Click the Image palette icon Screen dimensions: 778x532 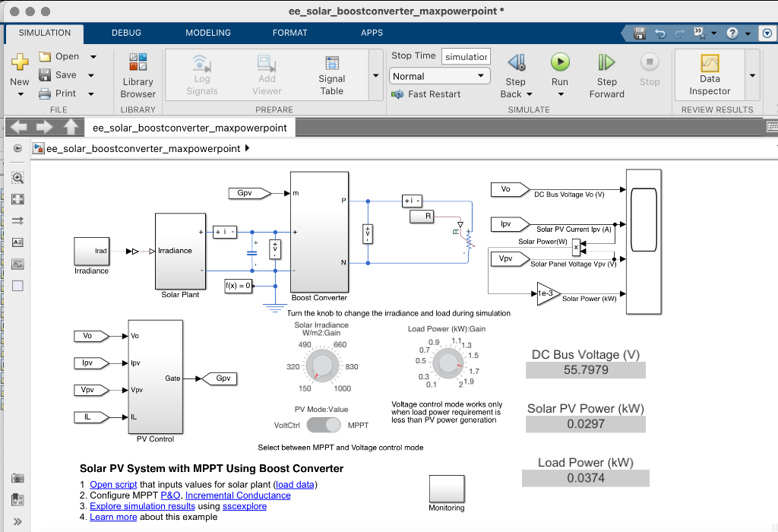click(x=17, y=264)
